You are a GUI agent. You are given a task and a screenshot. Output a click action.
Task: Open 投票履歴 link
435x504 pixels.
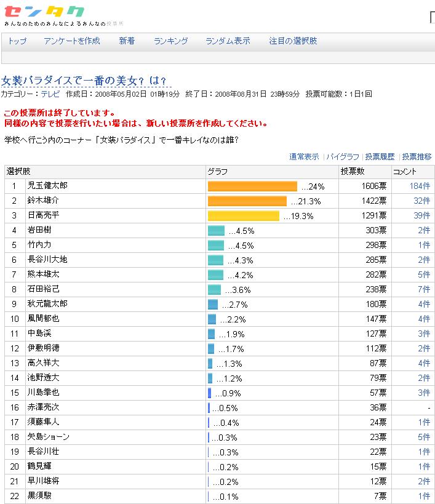coord(380,157)
